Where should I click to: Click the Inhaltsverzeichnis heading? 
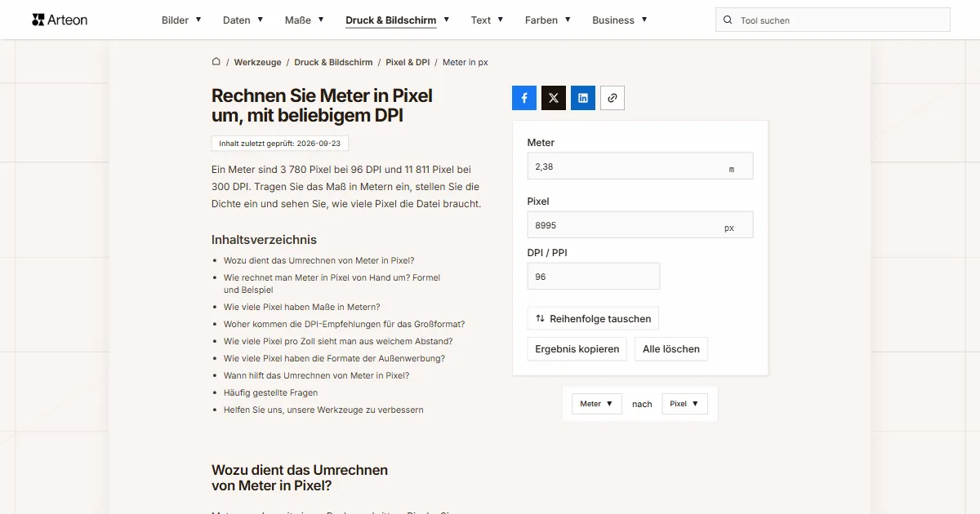(264, 240)
